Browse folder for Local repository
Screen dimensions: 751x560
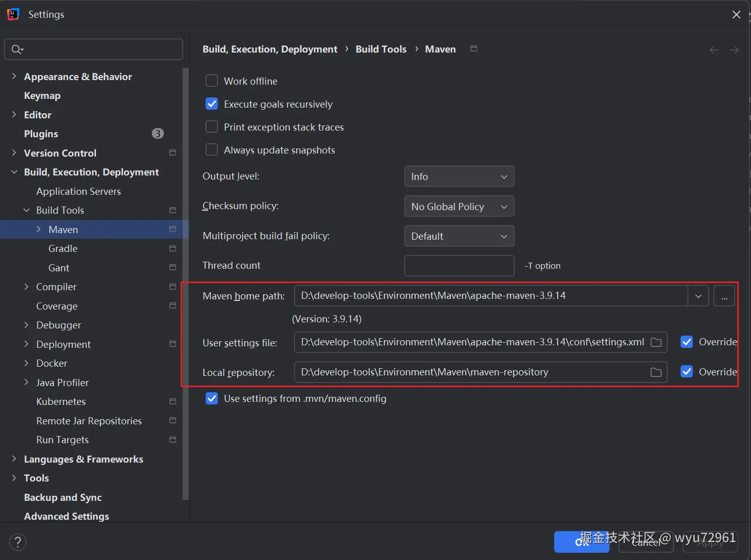click(x=656, y=372)
